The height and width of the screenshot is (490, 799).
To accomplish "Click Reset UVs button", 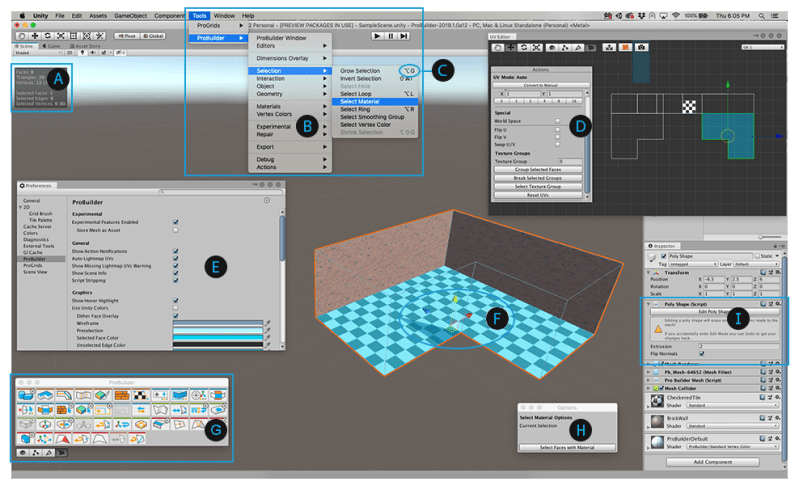I will (x=538, y=195).
